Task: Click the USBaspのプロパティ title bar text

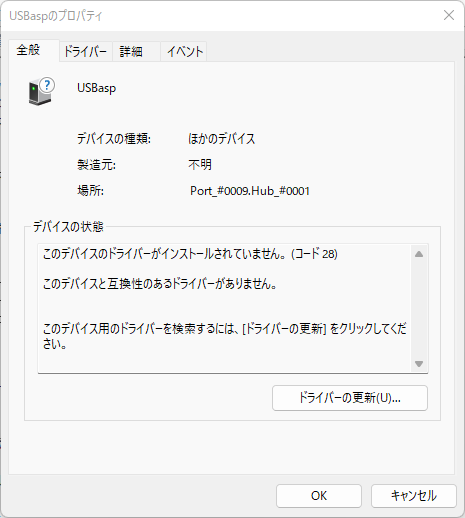Action: tap(56, 16)
